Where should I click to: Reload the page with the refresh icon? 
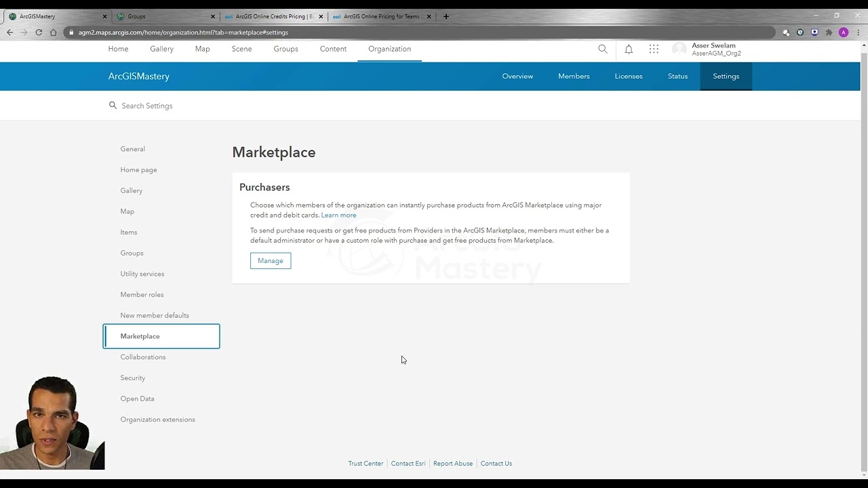click(x=39, y=32)
